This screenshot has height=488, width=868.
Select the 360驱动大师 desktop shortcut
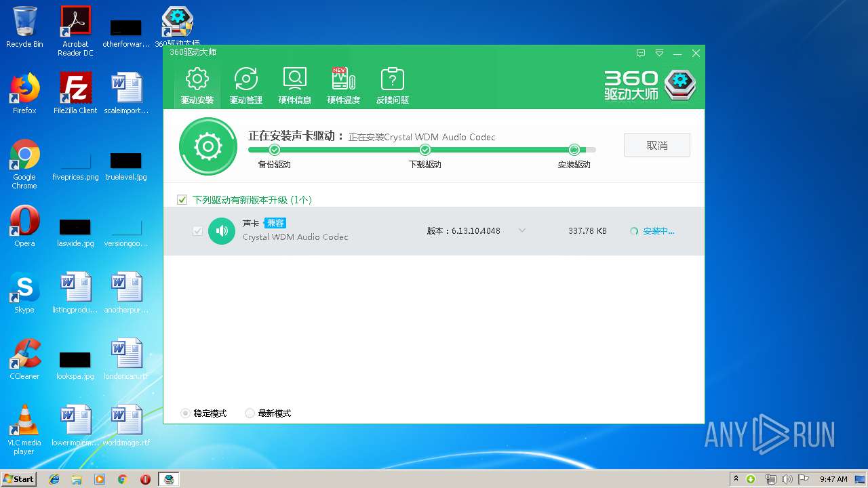coord(178,27)
